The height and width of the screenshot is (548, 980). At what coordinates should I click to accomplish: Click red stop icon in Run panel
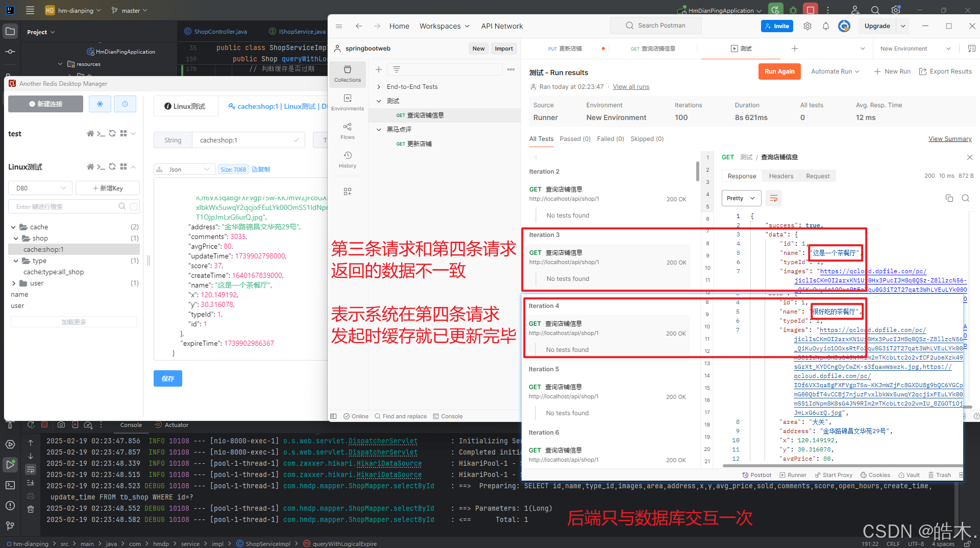click(x=44, y=425)
